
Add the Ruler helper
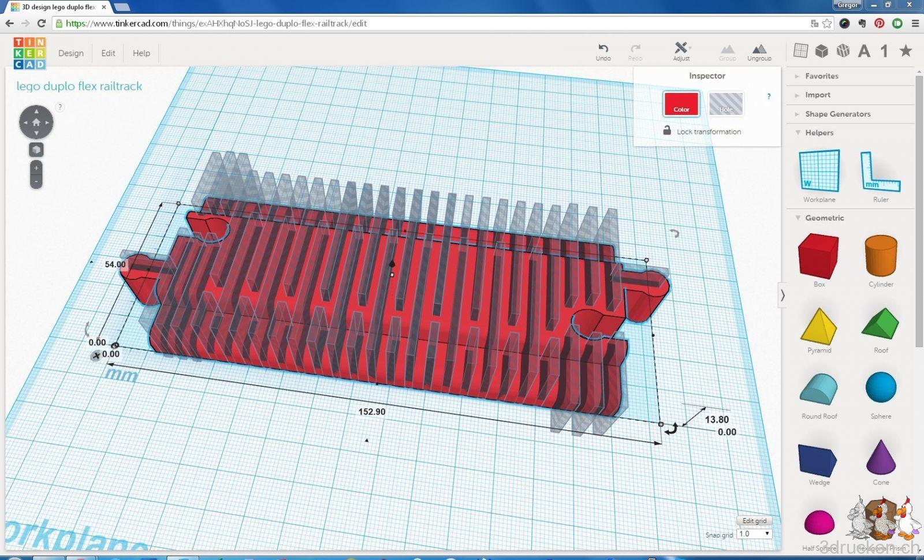tap(880, 172)
